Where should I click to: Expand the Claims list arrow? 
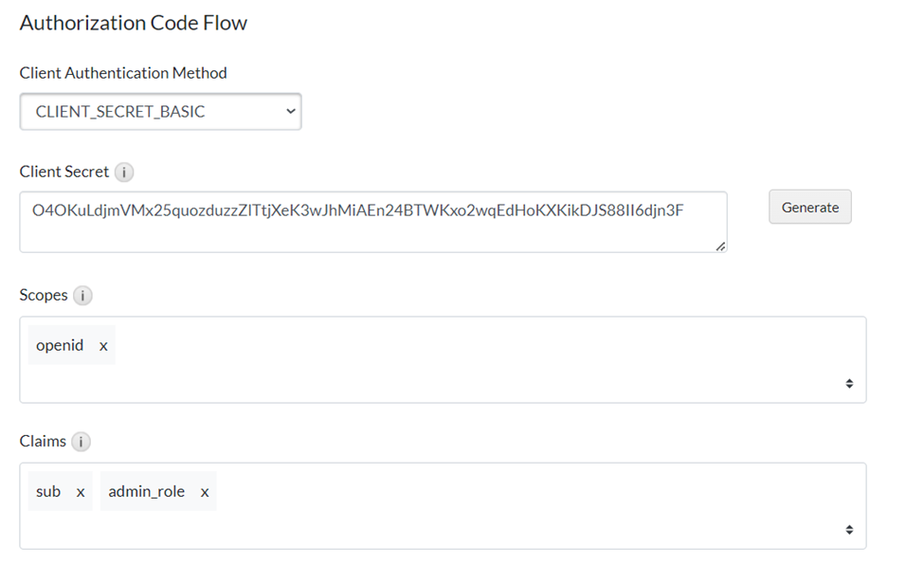coord(849,530)
